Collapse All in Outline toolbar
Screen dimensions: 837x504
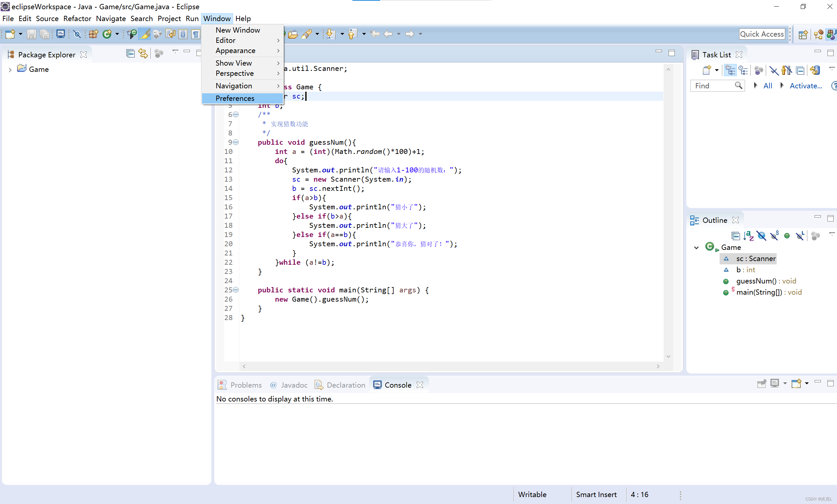pyautogui.click(x=735, y=235)
